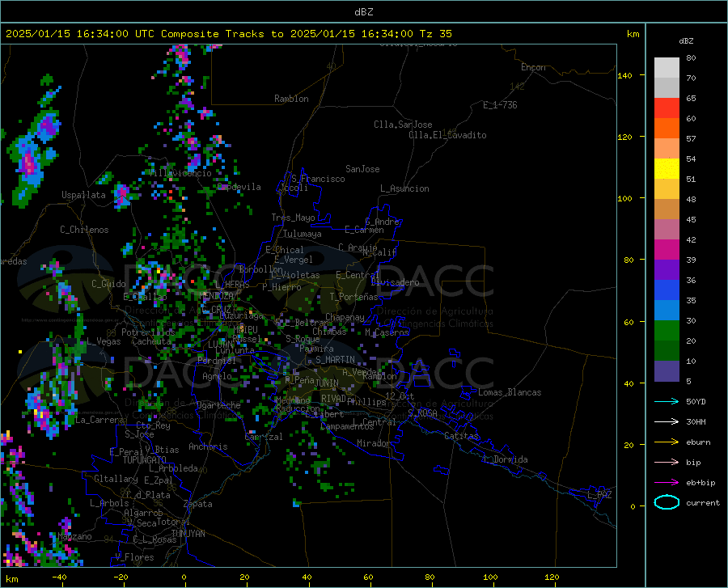728x588 pixels.
Task: Click the dBZ heading above the color scale
Action: (686, 40)
